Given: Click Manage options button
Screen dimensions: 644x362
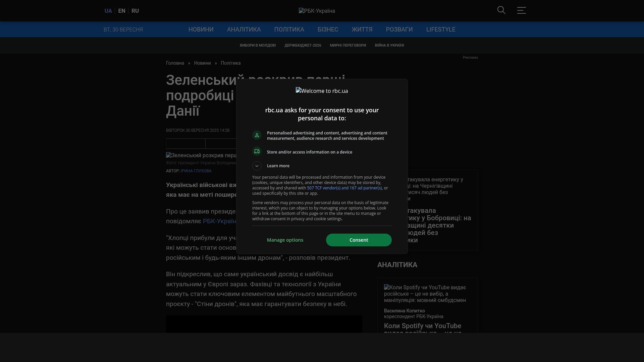Looking at the screenshot, I should [285, 240].
